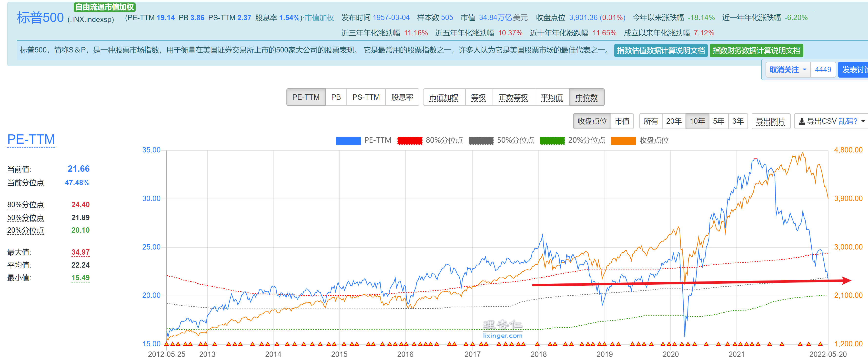This screenshot has width=868, height=361.
Task: Click the 乱码? help link
Action: (x=848, y=121)
